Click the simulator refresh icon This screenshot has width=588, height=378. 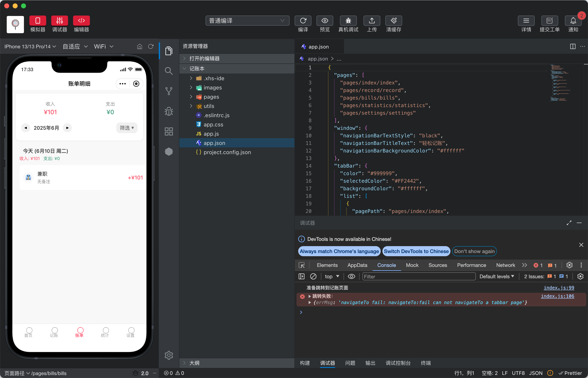[151, 46]
